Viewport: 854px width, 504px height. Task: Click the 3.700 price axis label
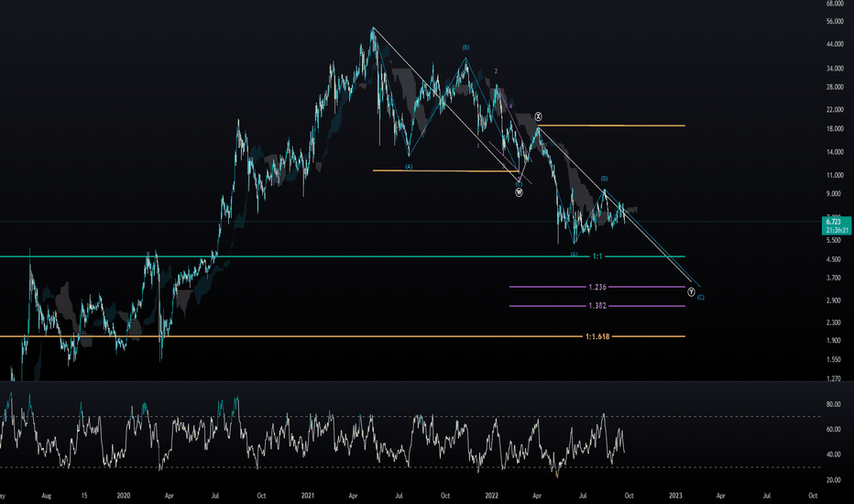[x=833, y=278]
